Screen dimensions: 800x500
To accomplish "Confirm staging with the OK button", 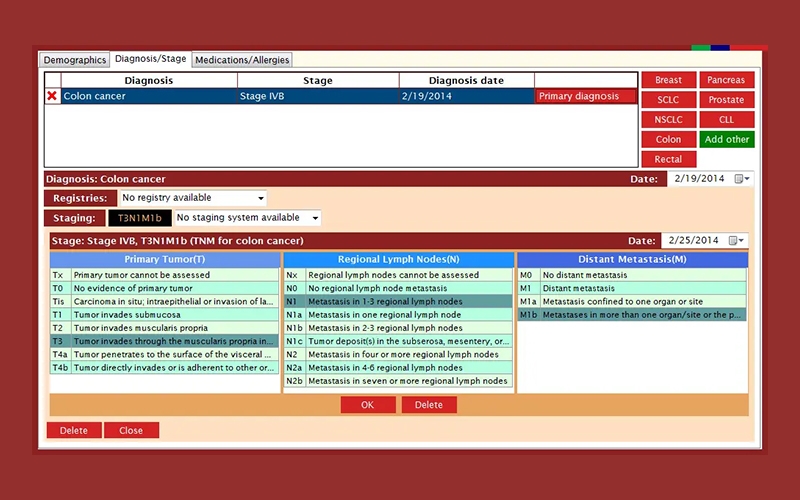I will click(368, 405).
